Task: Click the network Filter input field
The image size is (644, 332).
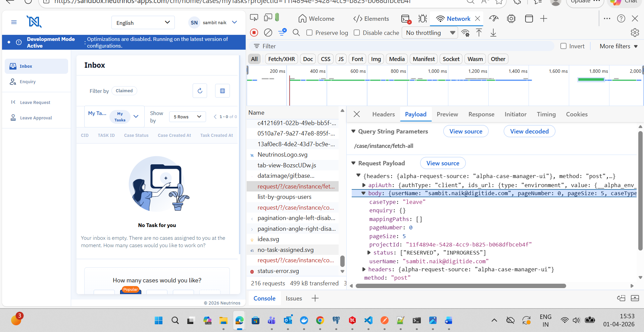Action: click(401, 46)
